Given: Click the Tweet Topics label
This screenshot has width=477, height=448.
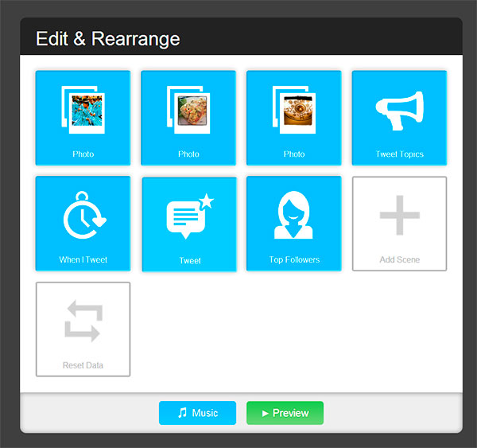Looking at the screenshot, I should (x=399, y=154).
